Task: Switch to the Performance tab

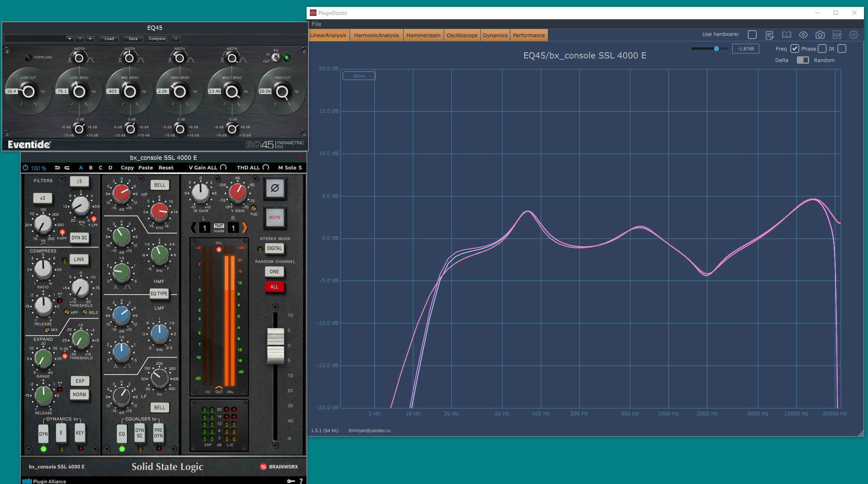Action: click(x=529, y=35)
